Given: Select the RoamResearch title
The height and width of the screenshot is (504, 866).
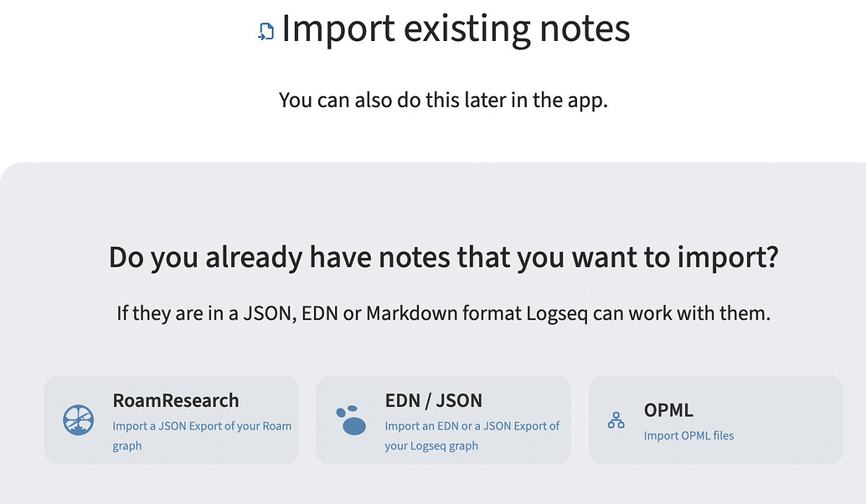Looking at the screenshot, I should [x=176, y=400].
